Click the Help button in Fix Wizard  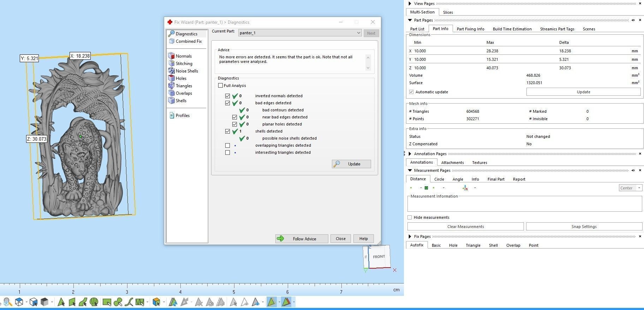point(363,239)
